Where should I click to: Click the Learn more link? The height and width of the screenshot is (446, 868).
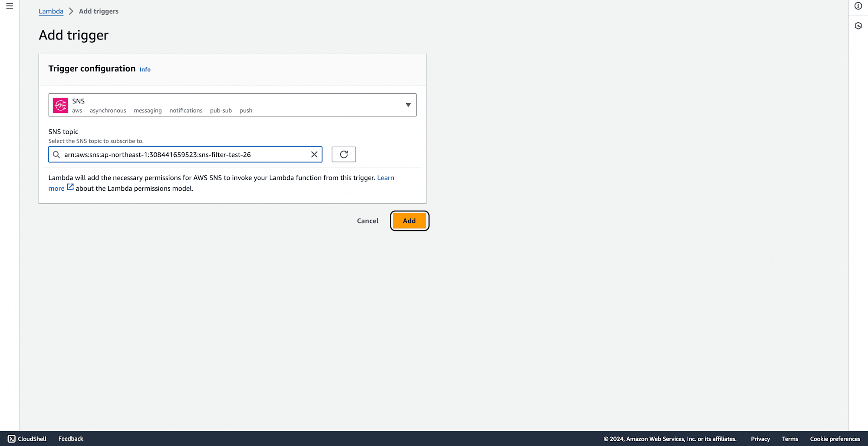[385, 178]
